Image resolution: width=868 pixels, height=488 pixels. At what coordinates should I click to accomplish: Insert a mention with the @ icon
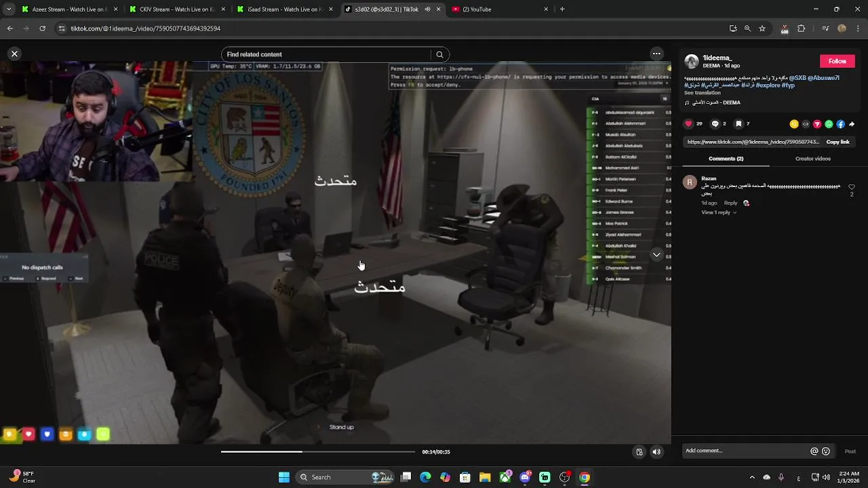(x=814, y=451)
